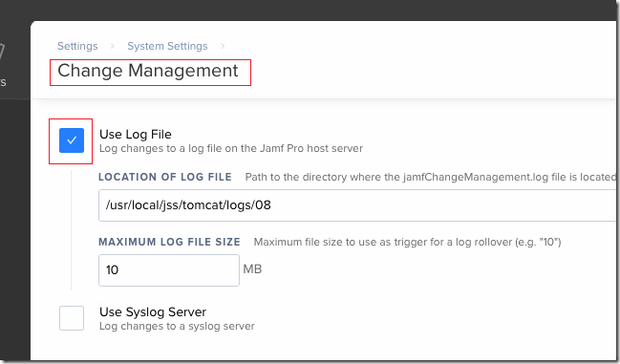Click the MB unit text
The height and width of the screenshot is (364, 620).
coord(252,269)
